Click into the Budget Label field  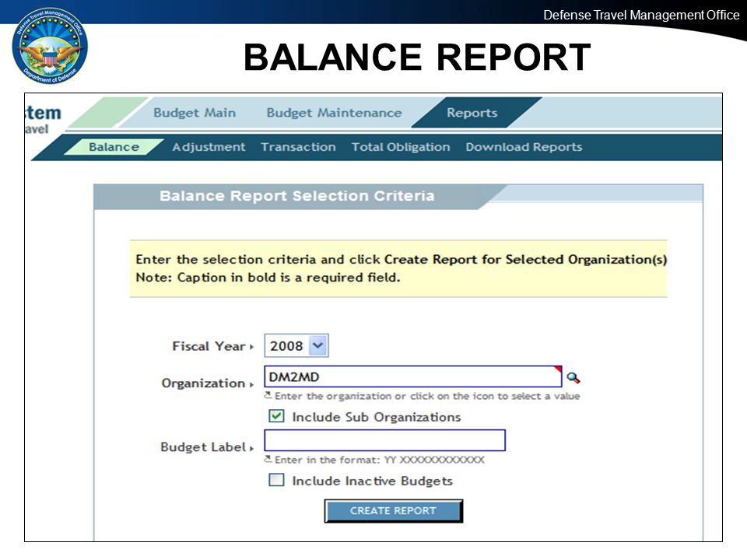(x=384, y=440)
